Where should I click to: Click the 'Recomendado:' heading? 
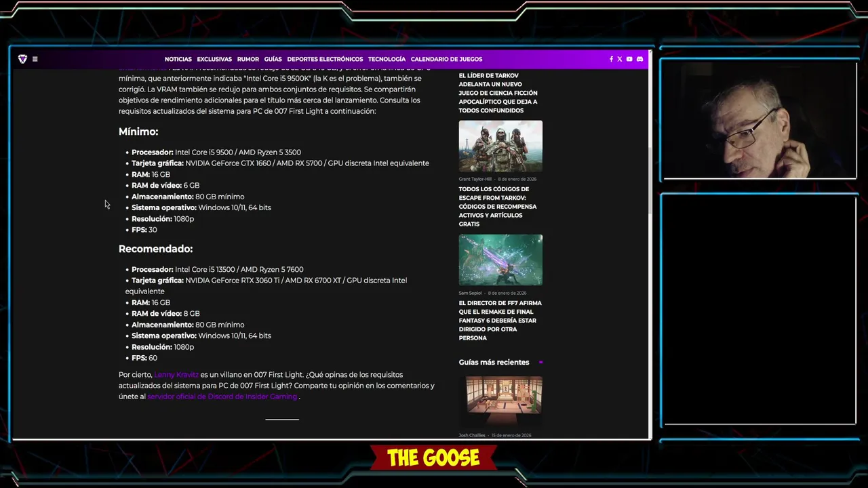(155, 249)
